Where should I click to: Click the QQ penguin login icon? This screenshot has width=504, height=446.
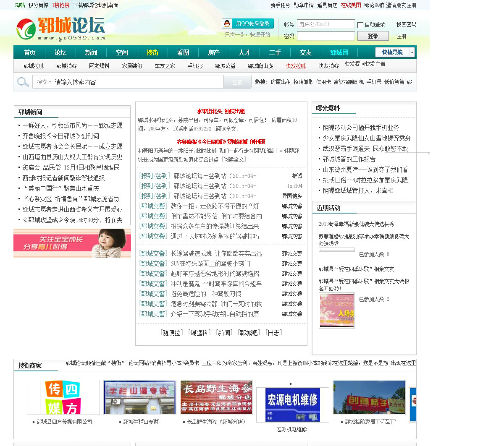pos(227,23)
